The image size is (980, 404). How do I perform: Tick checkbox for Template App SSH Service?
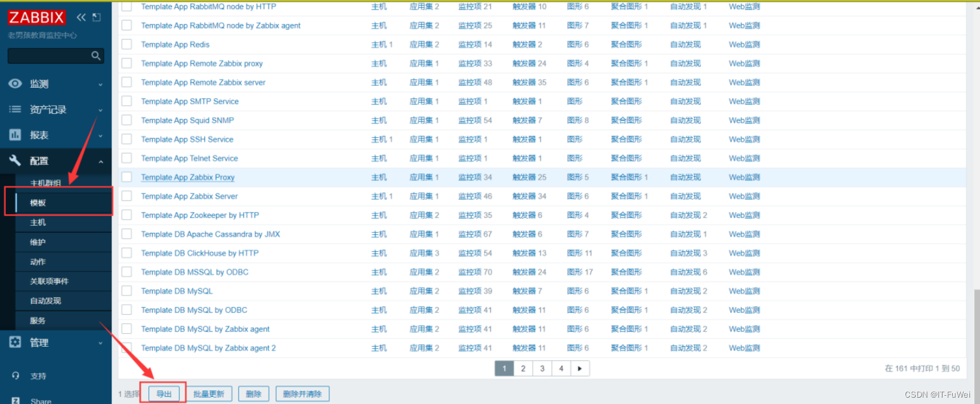click(127, 139)
